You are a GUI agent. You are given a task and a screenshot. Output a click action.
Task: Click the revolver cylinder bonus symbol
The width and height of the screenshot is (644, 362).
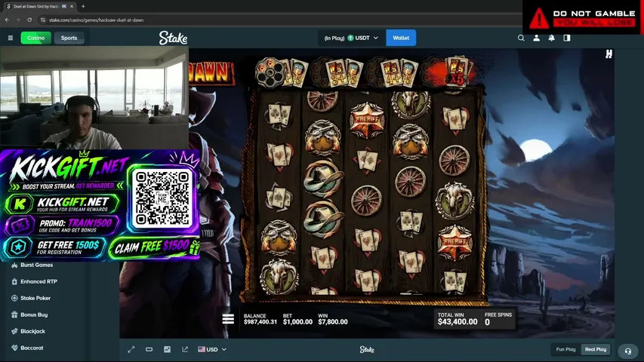point(270,72)
